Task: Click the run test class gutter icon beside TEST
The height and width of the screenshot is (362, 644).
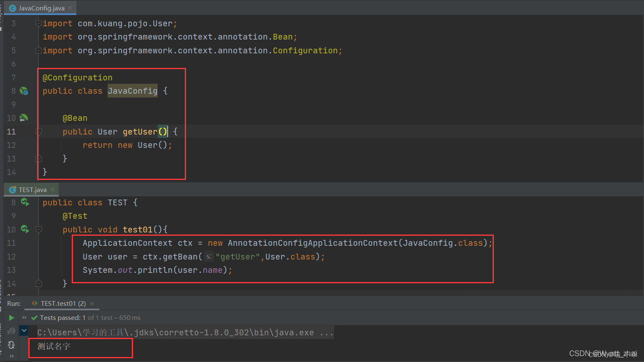Action: click(x=25, y=202)
